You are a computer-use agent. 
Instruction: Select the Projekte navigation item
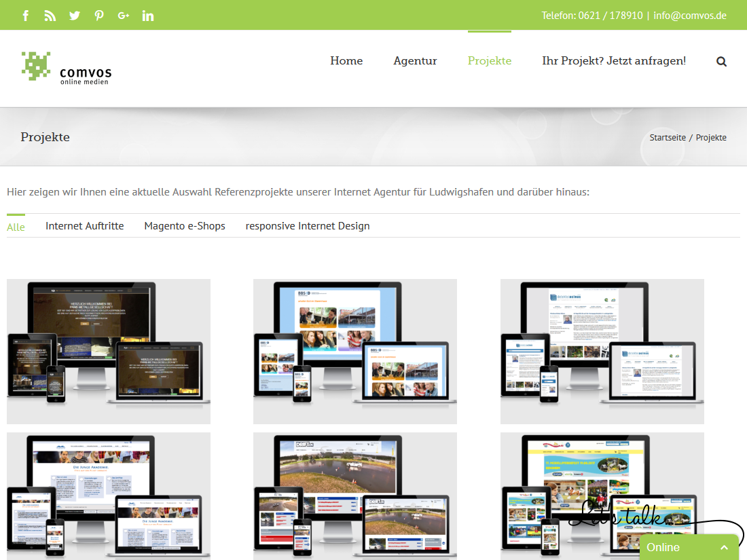coord(489,60)
